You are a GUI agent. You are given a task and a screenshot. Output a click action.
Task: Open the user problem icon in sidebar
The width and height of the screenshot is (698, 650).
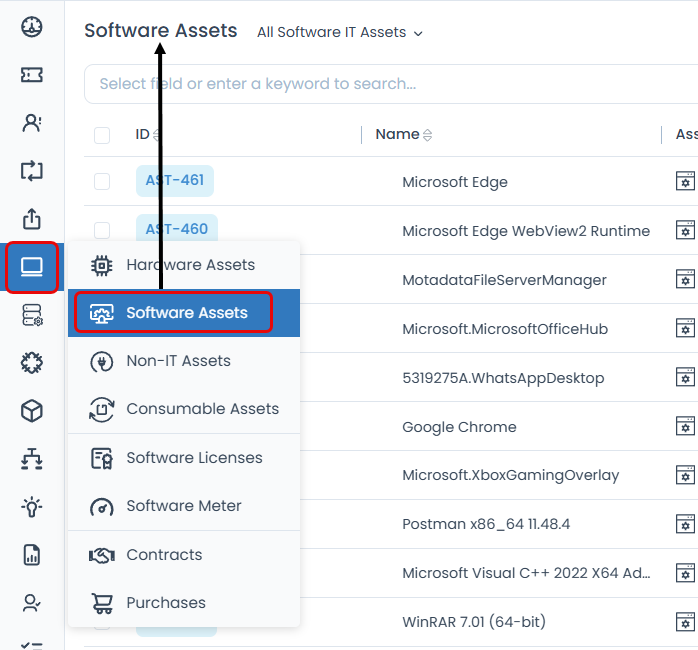pyautogui.click(x=32, y=123)
